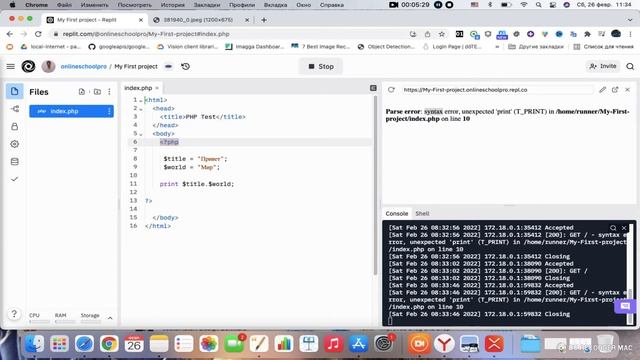Add a new file in Files panel
640x360 pixels.
pyautogui.click(x=82, y=92)
